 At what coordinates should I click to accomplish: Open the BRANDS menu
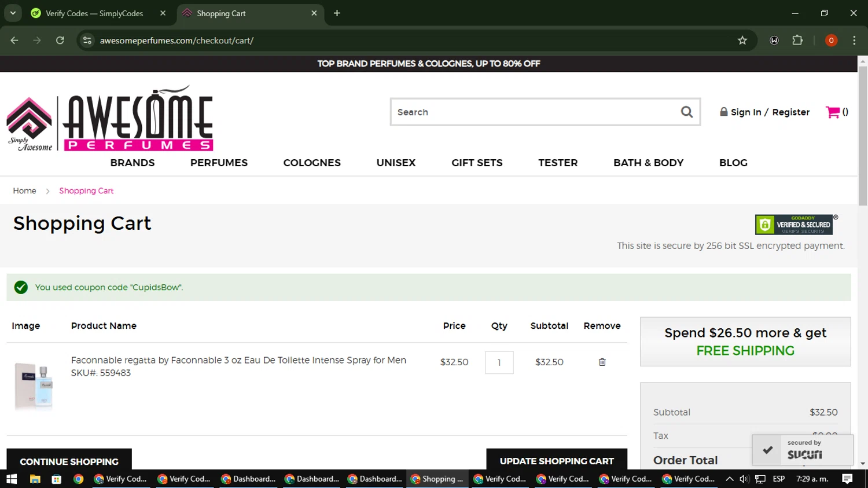(133, 163)
